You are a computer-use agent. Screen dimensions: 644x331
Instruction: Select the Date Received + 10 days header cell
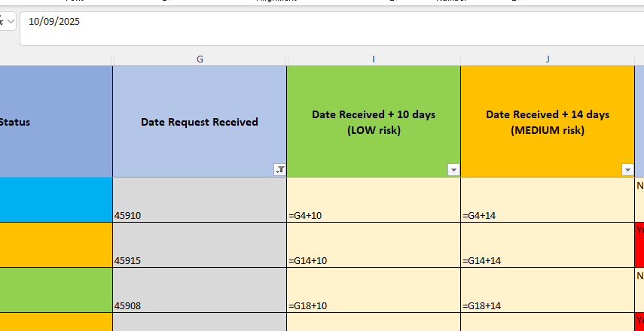pyautogui.click(x=374, y=122)
